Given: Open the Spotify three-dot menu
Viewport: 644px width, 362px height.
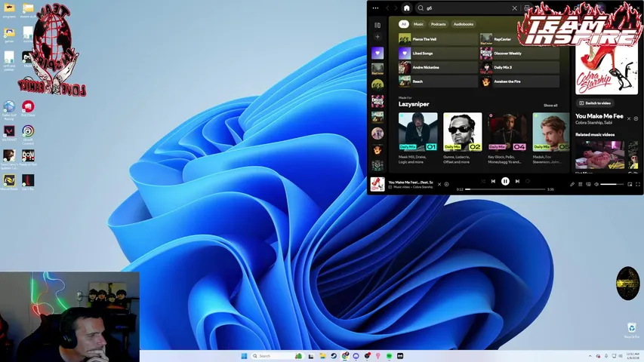Looking at the screenshot, I should click(375, 8).
